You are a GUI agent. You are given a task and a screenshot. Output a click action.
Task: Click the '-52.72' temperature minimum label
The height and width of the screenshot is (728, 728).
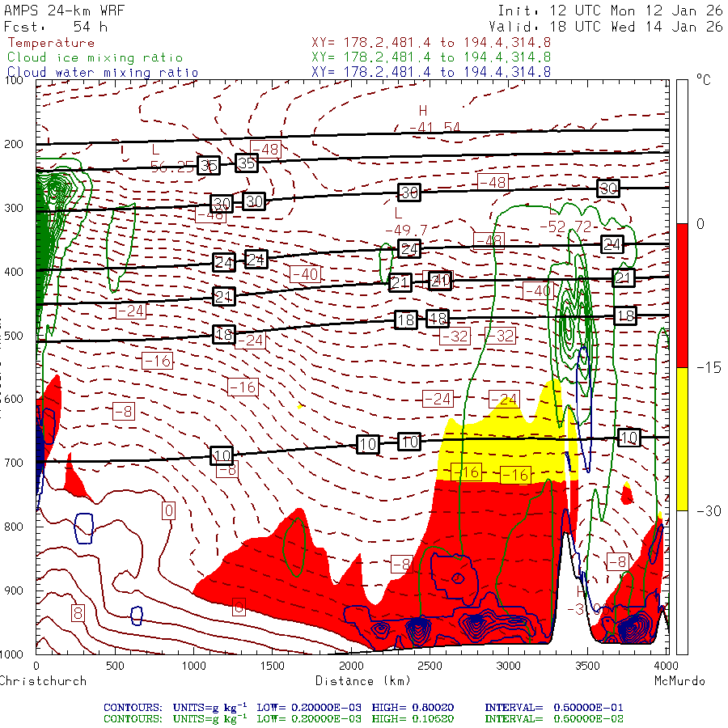point(565,226)
